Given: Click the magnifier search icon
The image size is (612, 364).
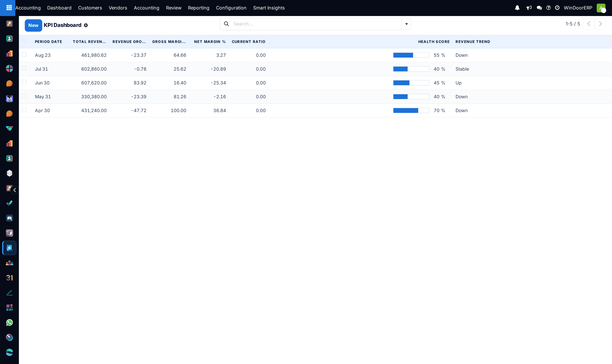Looking at the screenshot, I should pos(226,24).
